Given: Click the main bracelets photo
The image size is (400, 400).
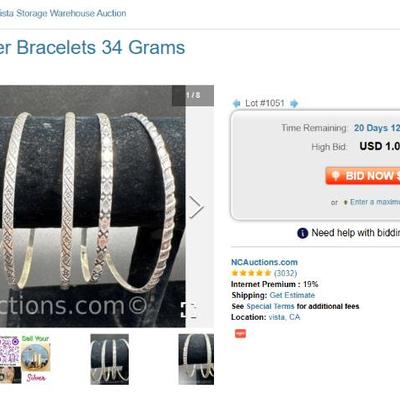Looking at the screenshot, I should 93,206.
